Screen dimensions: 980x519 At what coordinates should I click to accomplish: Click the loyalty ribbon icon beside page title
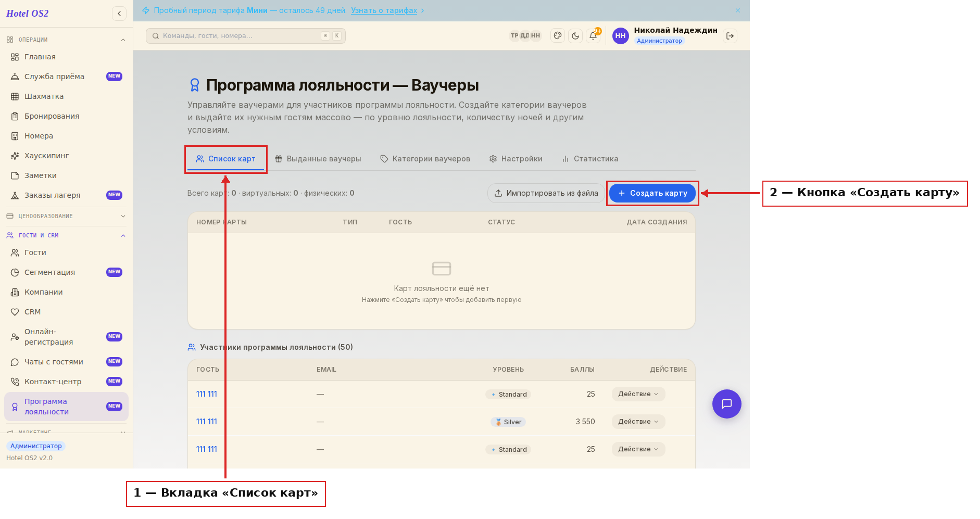point(195,85)
